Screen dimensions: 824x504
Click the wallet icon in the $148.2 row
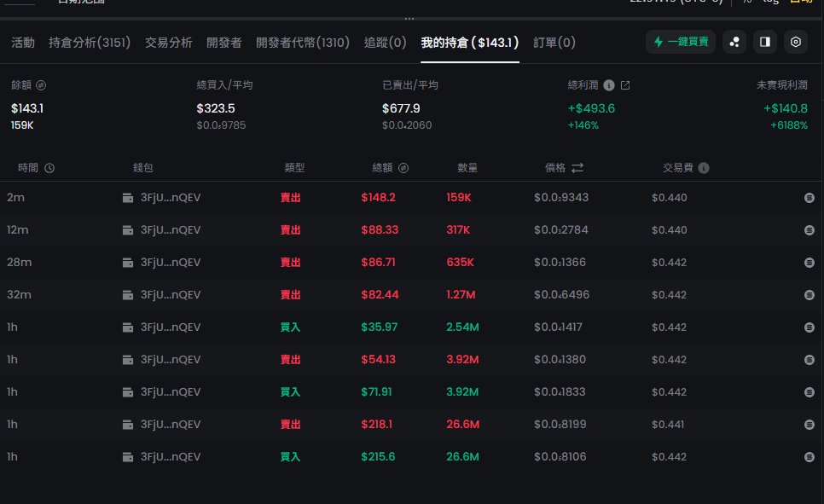coord(128,198)
